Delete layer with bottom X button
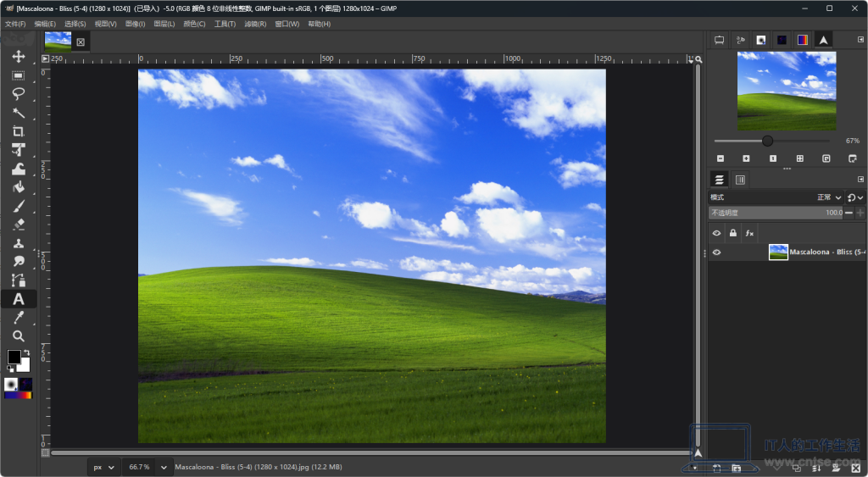 856,469
